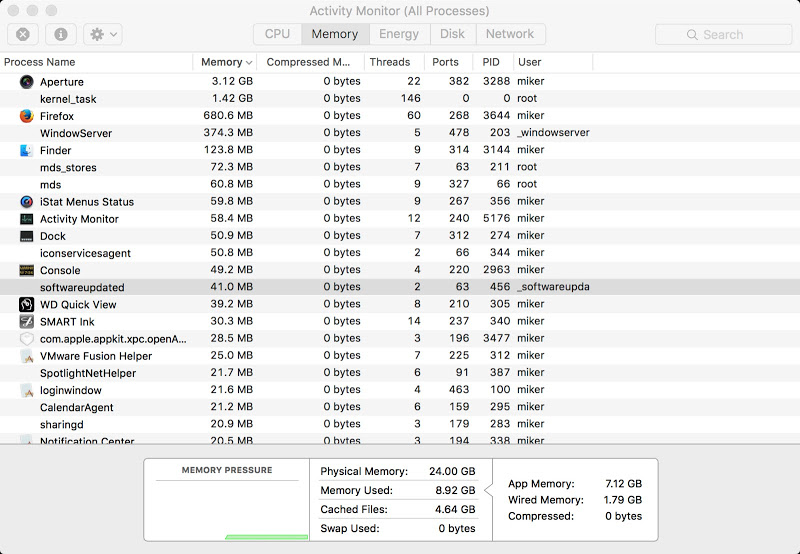Screen dimensions: 800x554
Task: Click the Quit Process (X) toolbar button
Action: [22, 34]
